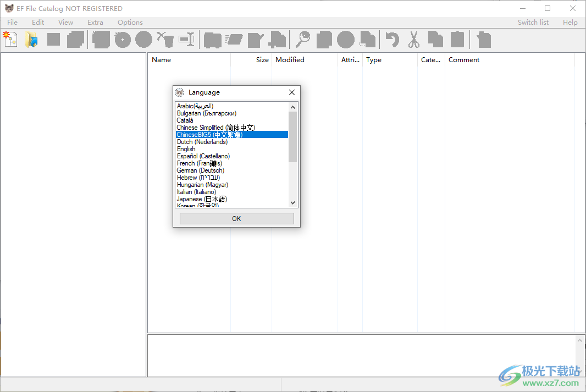Click the slanted gray sheet with lines icon
The height and width of the screenshot is (392, 586).
click(234, 40)
